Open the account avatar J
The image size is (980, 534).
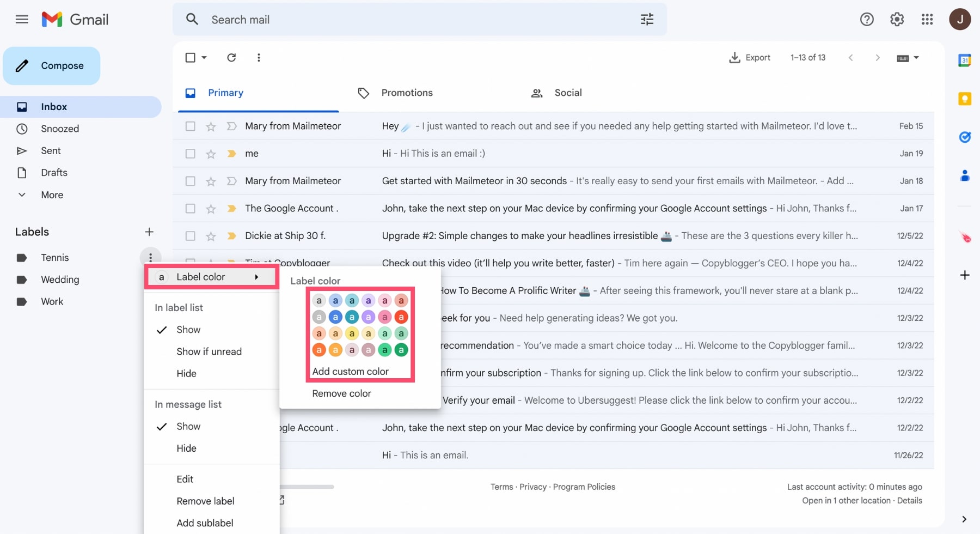coord(960,20)
